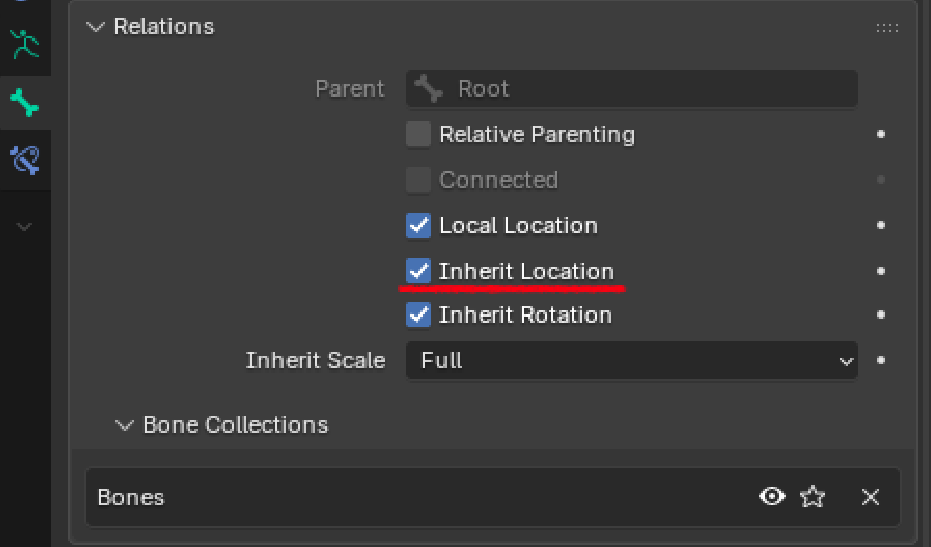Disable the Local Location checkbox
This screenshot has height=547, width=931.
click(x=418, y=225)
